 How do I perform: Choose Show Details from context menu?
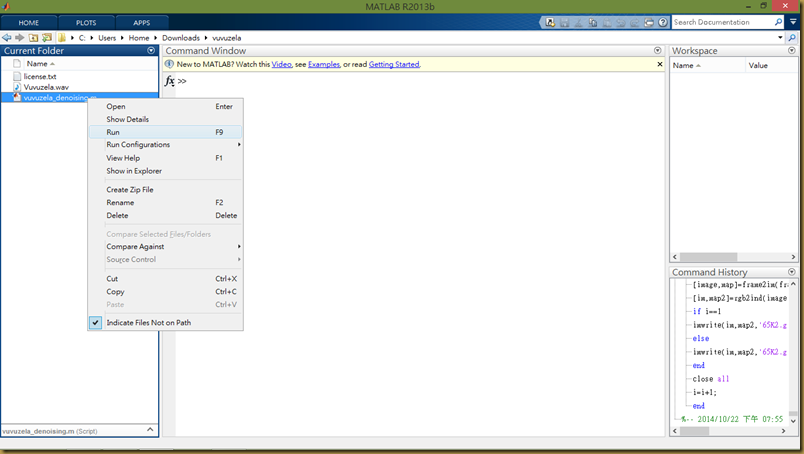[165, 119]
